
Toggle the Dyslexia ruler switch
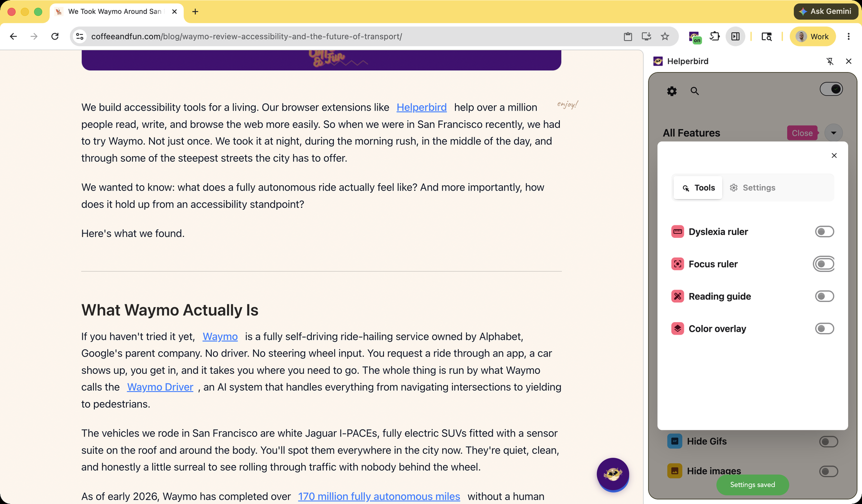[x=825, y=232]
